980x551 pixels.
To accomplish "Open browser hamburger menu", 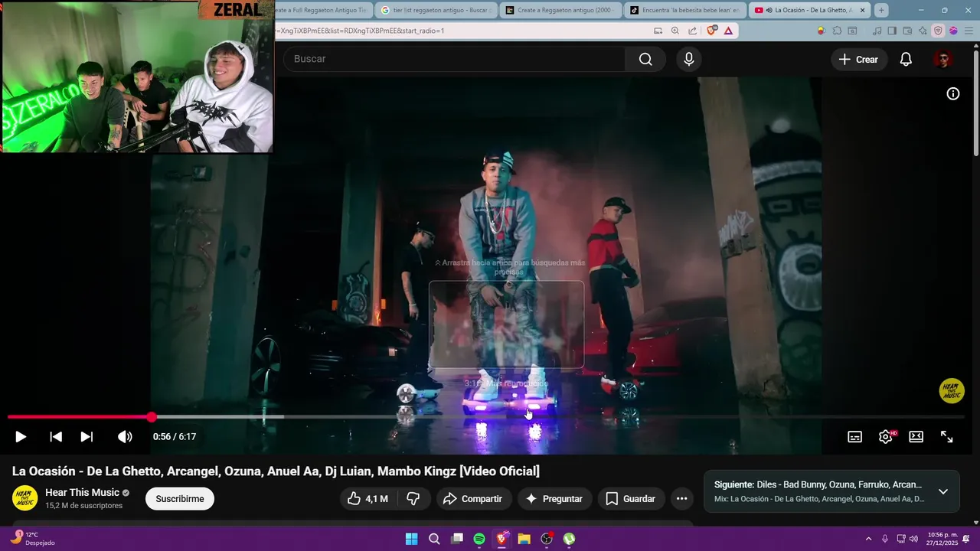I will pyautogui.click(x=969, y=31).
